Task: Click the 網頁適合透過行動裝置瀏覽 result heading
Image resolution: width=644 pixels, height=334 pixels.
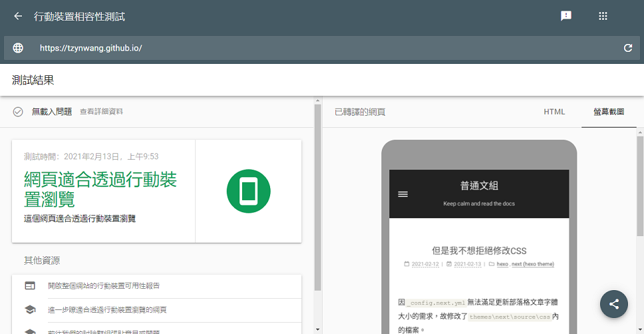Action: 100,190
